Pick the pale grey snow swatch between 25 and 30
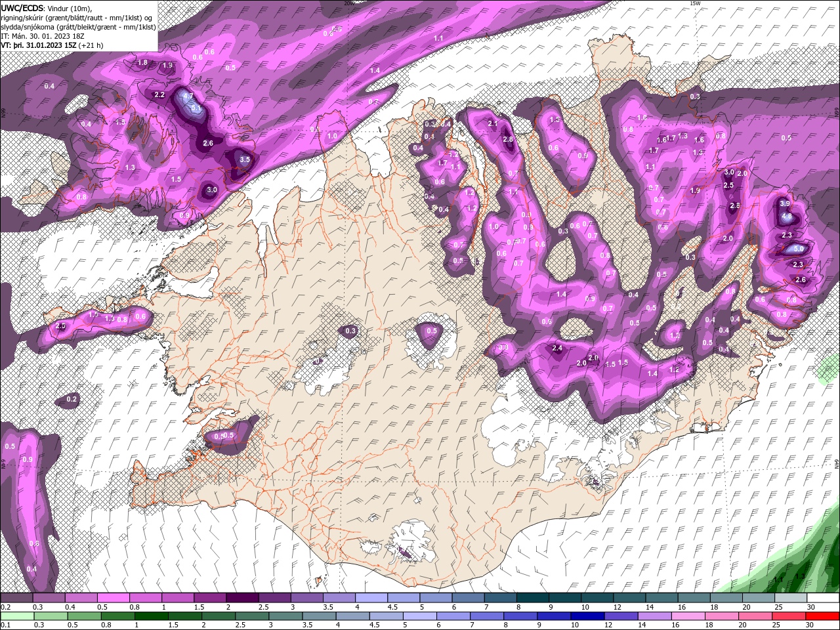Screen dimensions: 840x630 (x=791, y=598)
